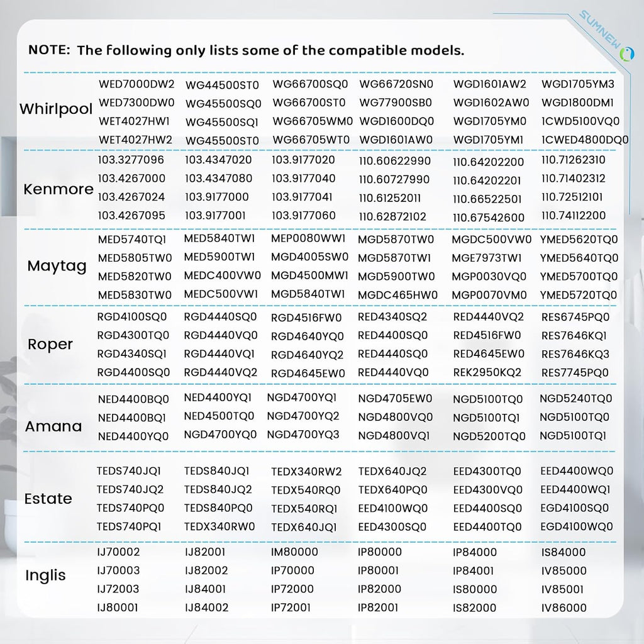Image resolution: width=644 pixels, height=644 pixels.
Task: Select Roper model RED4340SQ2
Action: pyautogui.click(x=392, y=317)
